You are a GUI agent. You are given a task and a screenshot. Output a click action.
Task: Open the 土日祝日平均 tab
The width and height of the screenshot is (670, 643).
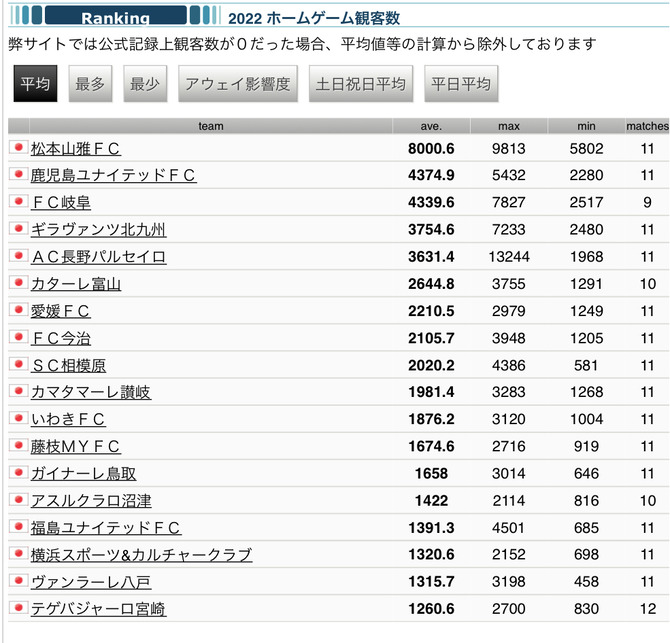[361, 83]
